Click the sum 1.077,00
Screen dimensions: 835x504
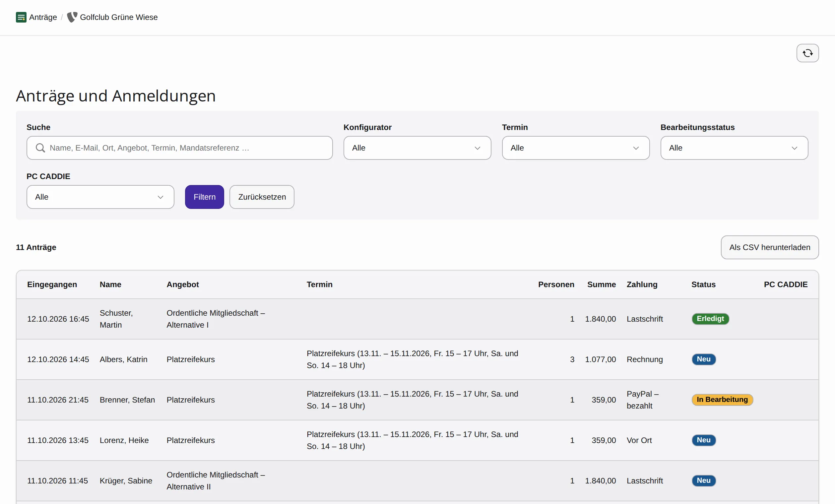(600, 360)
